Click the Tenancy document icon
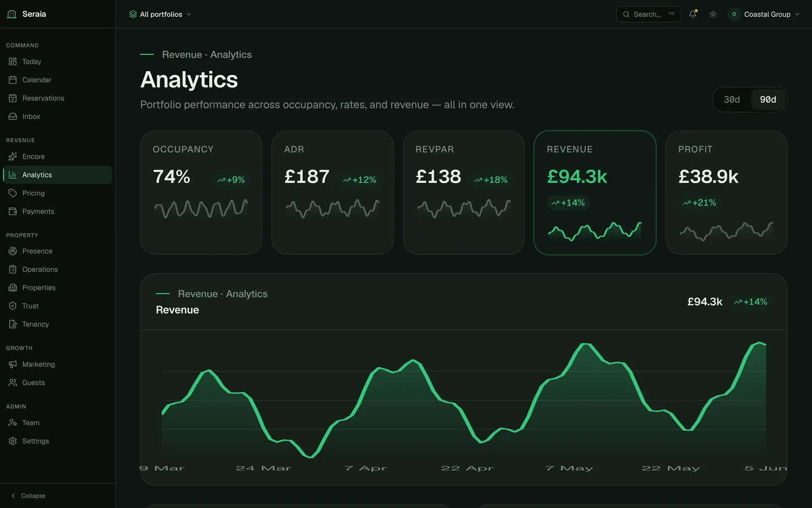Viewport: 812px width, 508px height. click(x=13, y=324)
